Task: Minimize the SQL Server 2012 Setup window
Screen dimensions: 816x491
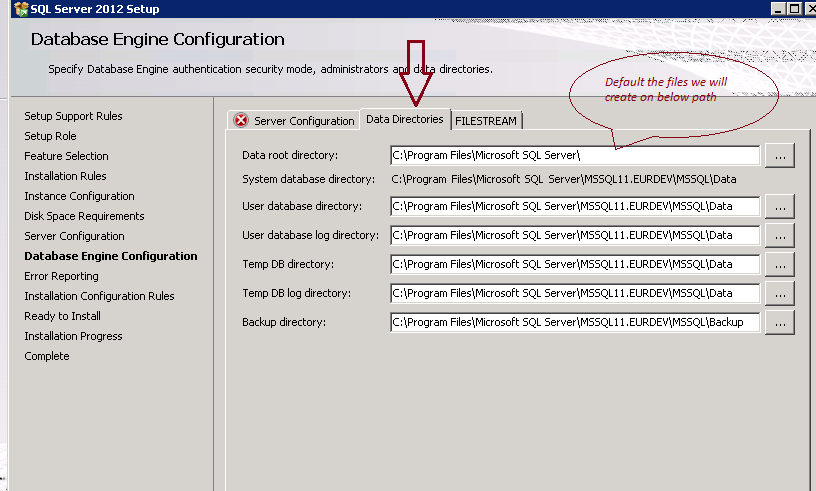Action: coord(778,9)
